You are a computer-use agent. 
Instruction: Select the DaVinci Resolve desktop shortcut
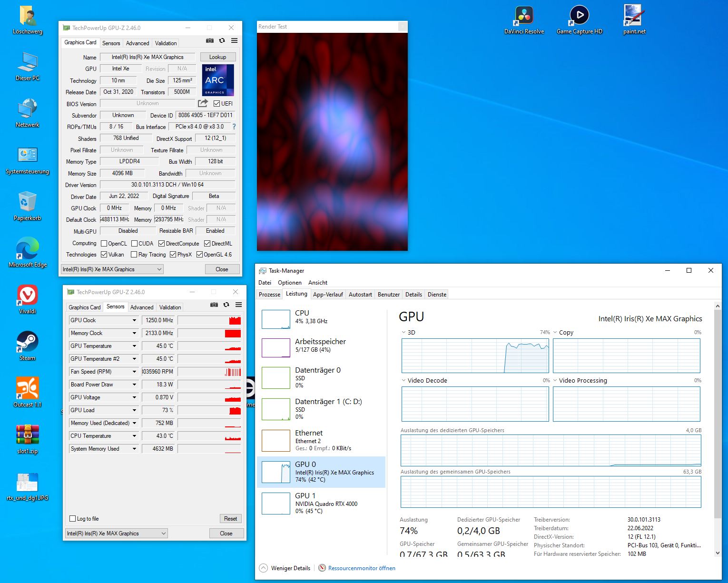524,20
